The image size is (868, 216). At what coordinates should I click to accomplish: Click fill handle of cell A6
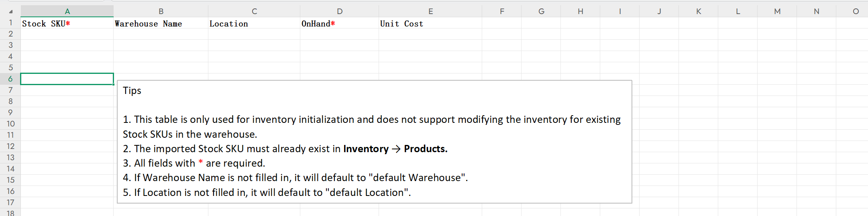[x=114, y=84]
